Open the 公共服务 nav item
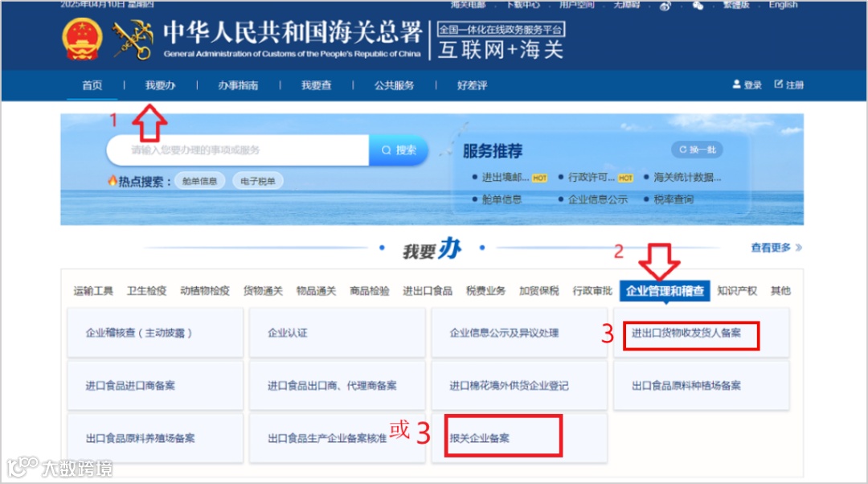This screenshot has height=484, width=868. (394, 85)
